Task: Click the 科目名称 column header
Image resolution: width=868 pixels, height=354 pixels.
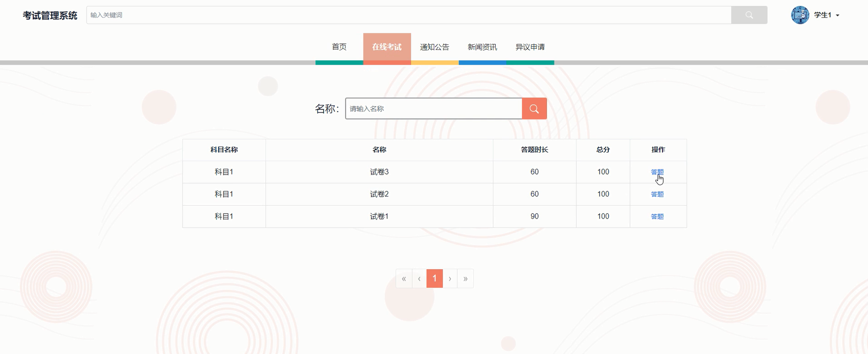Action: pyautogui.click(x=224, y=150)
